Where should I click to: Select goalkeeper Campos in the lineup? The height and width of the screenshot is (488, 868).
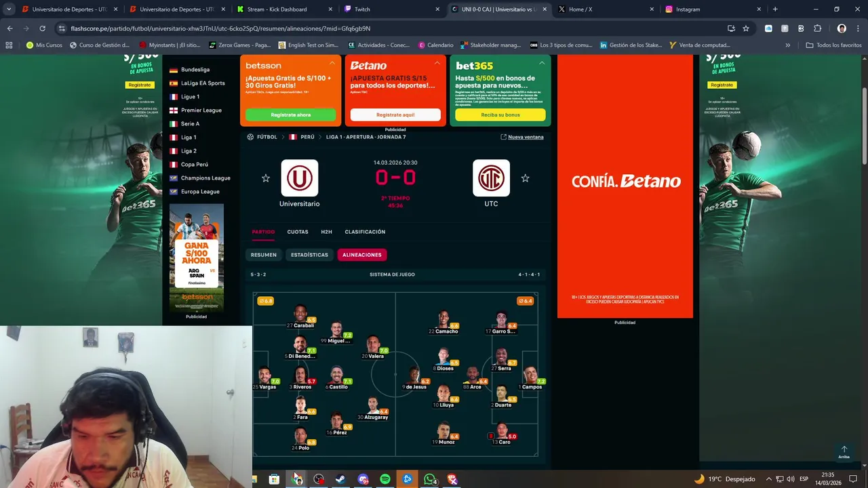click(530, 378)
